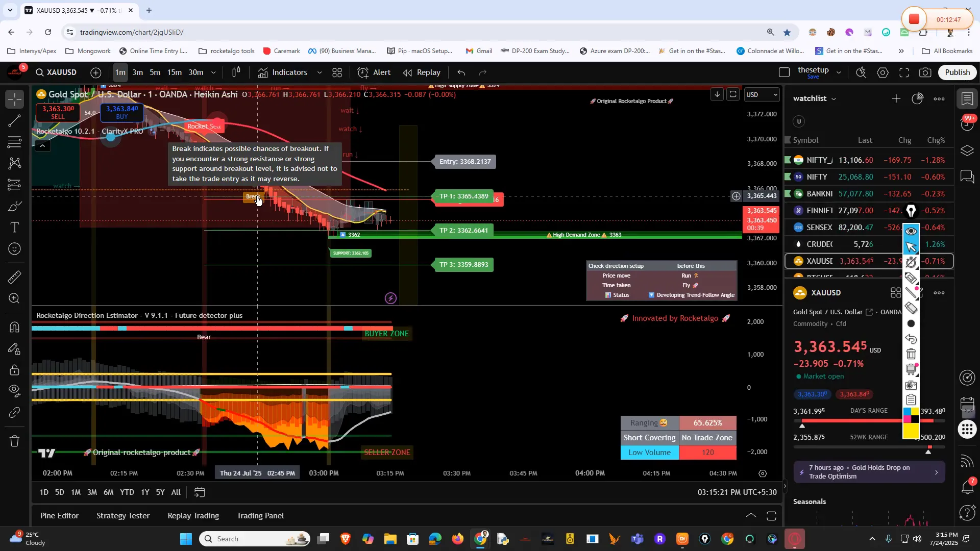
Task: Collapse the indicator legend chevron
Action: (x=42, y=146)
